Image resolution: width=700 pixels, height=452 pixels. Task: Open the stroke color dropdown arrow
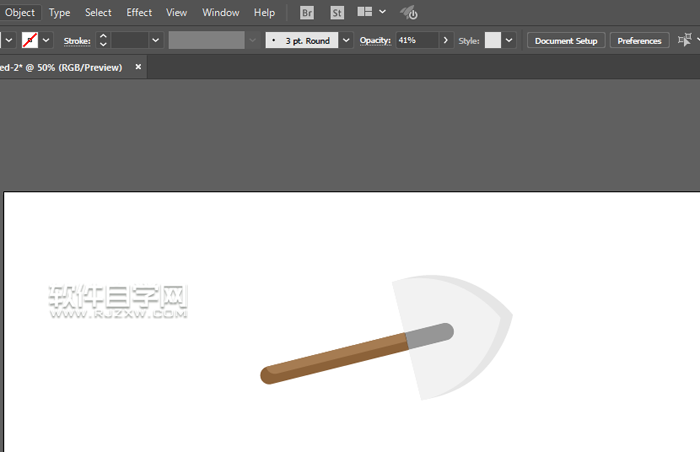[x=47, y=41]
